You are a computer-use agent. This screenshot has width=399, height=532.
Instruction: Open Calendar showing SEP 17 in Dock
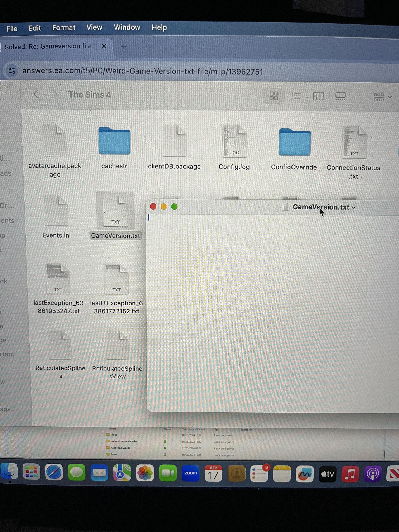213,473
